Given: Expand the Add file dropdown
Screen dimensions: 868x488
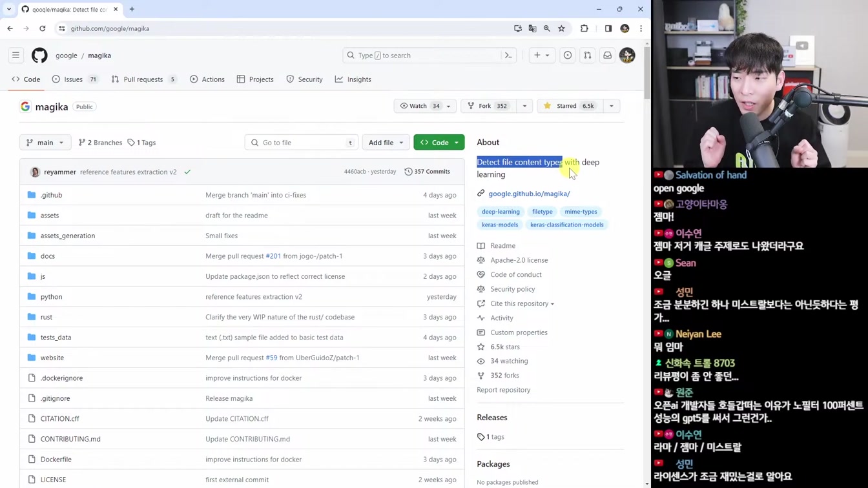Looking at the screenshot, I should click(x=386, y=143).
